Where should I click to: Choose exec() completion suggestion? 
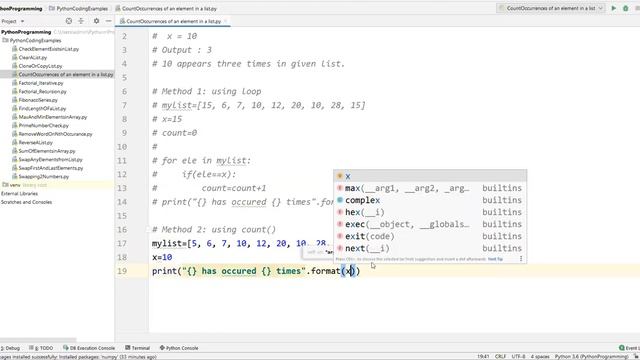430,224
